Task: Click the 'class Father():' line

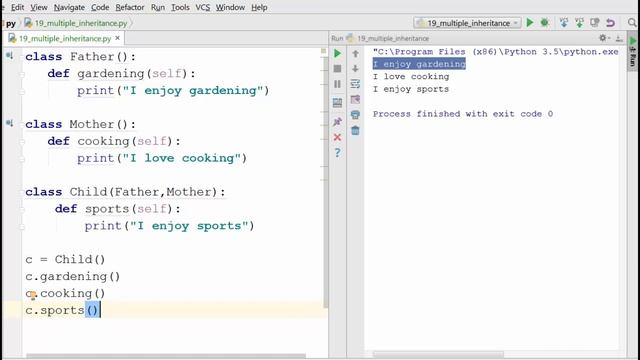Action: tap(80, 56)
